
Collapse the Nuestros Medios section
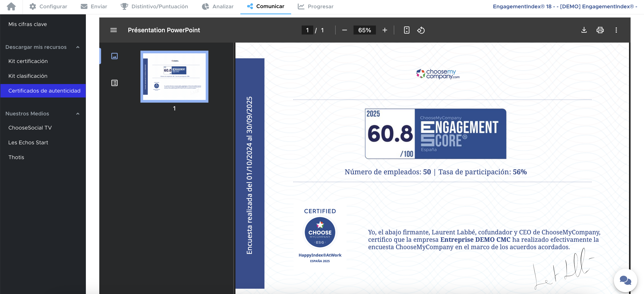point(78,114)
